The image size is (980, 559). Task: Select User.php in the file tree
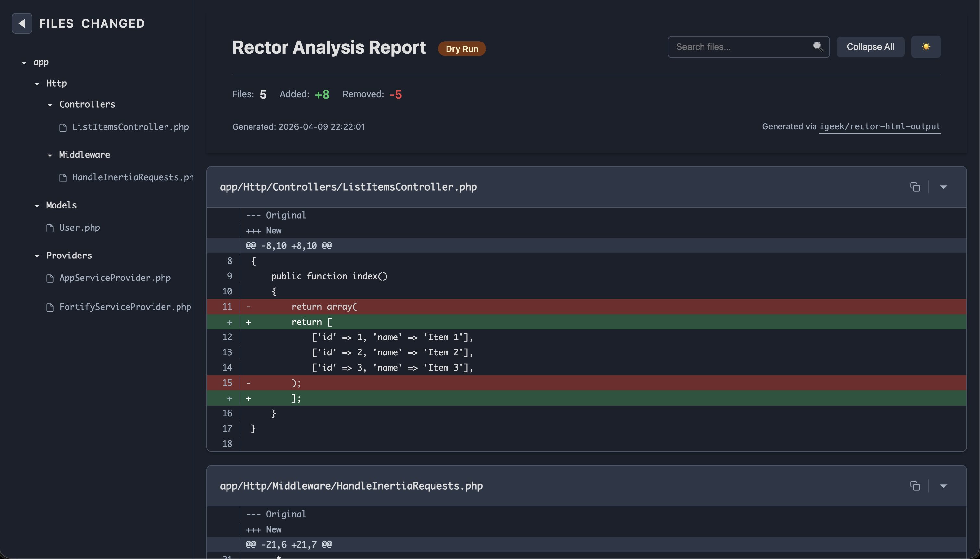[79, 228]
